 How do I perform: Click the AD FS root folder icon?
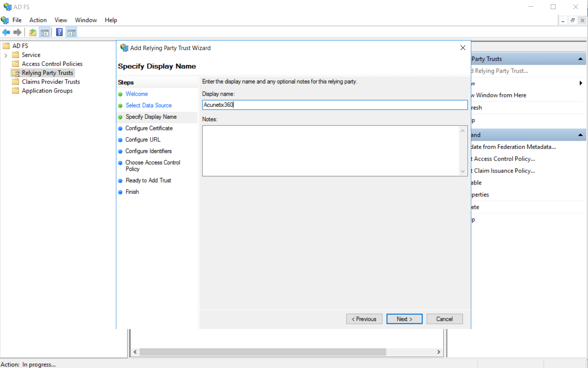coord(6,46)
